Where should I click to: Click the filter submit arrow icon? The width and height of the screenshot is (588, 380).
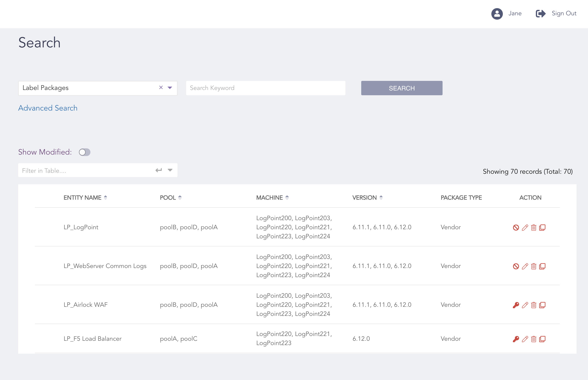click(x=159, y=170)
